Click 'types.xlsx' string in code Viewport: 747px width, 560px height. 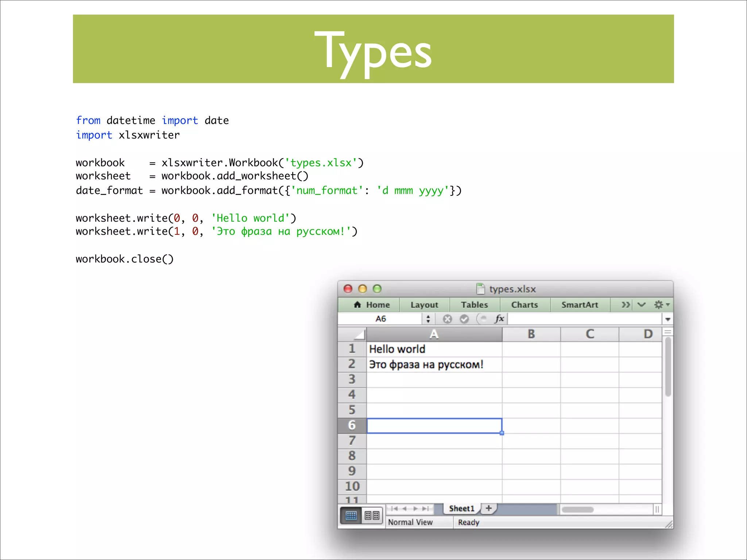tap(321, 163)
